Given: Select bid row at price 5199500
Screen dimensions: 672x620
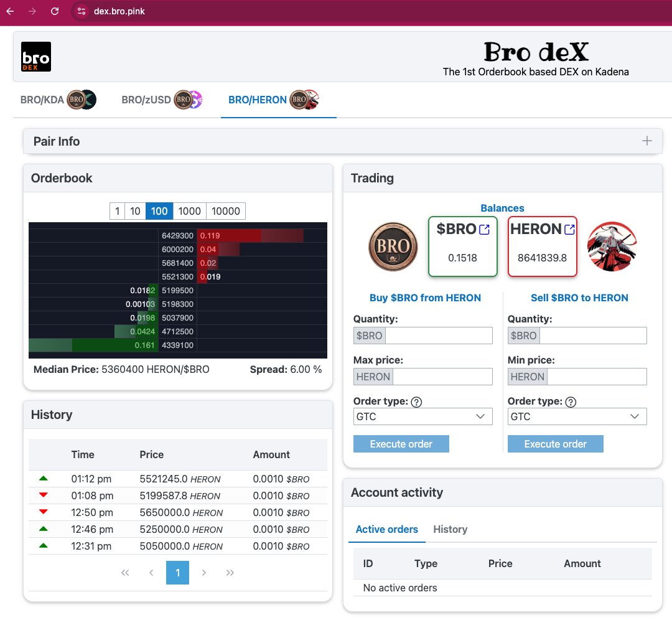Looking at the screenshot, I should 178,290.
